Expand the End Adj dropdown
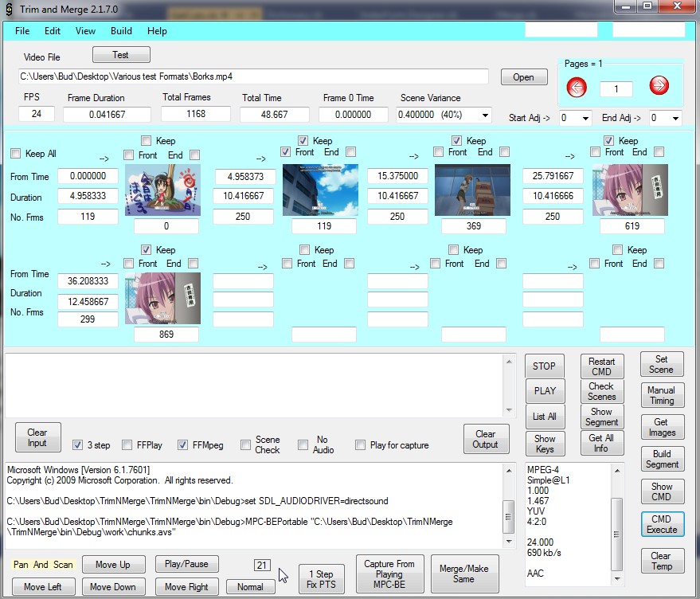 675,119
